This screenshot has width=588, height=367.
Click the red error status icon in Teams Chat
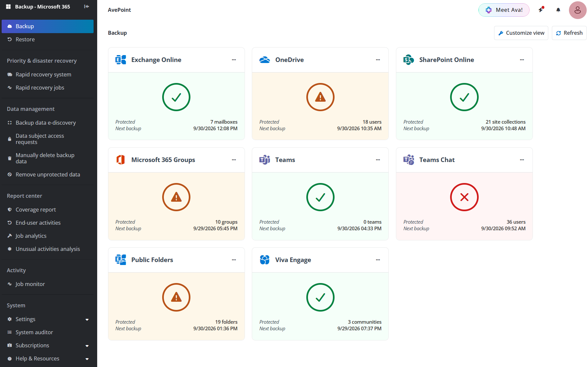pos(464,197)
